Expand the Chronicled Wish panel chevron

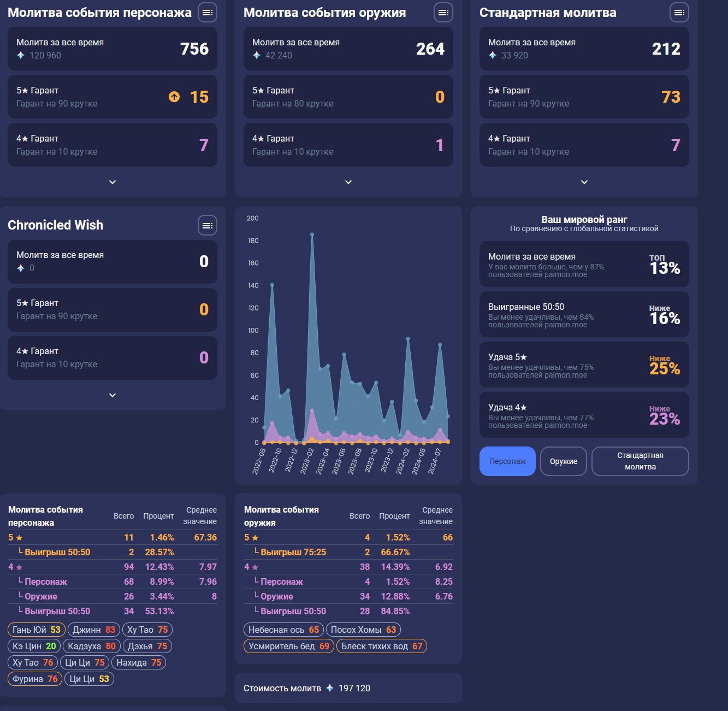(113, 395)
